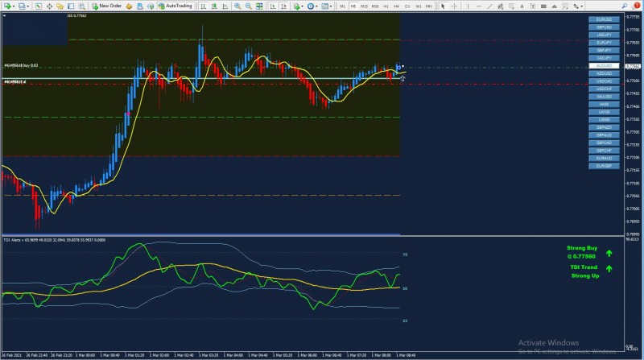Tile chart windows with grid icon
Image resolution: width=644 pixels, height=360 pixels.
tap(259, 6)
